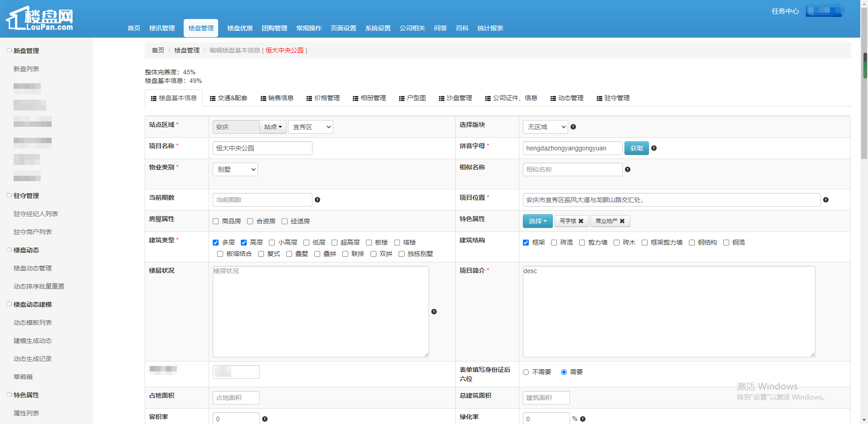
Task: Open 系统设置 in top navigation
Action: tap(378, 28)
